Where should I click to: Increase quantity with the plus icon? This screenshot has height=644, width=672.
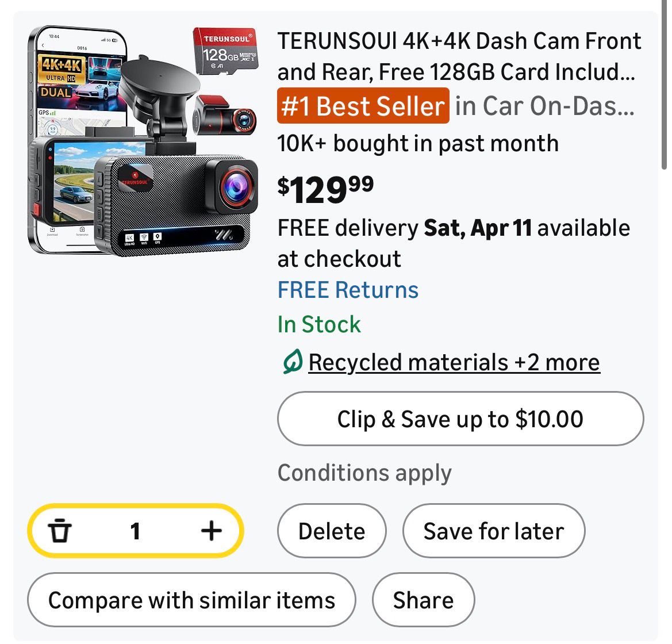[211, 530]
